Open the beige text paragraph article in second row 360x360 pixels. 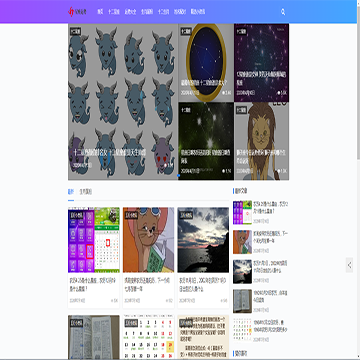click(x=203, y=337)
